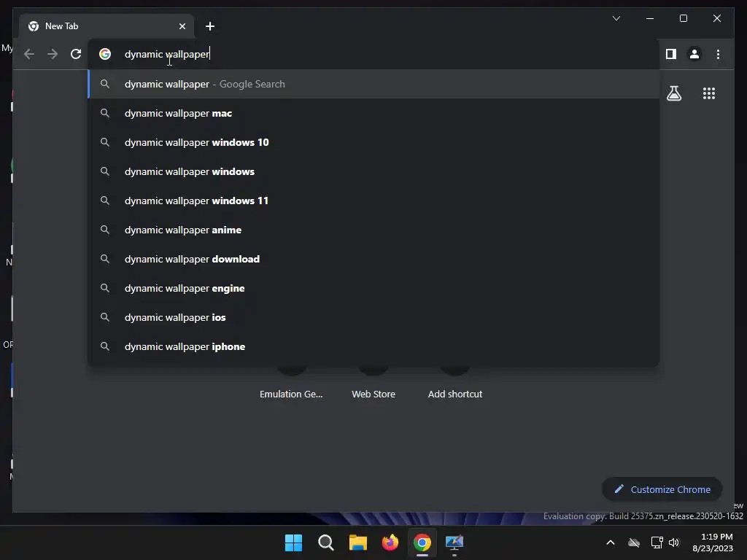Open taskbar Search
Screen dimensions: 747x560
pyautogui.click(x=326, y=542)
